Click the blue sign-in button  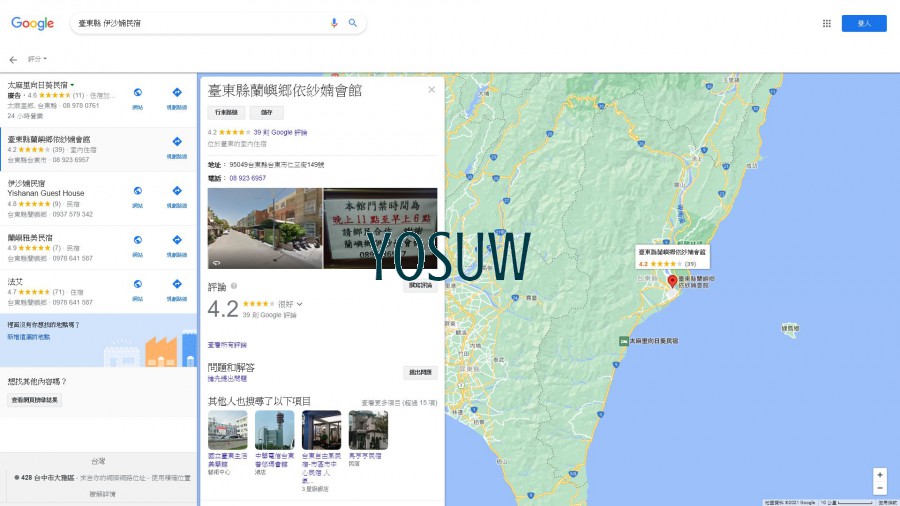click(x=863, y=23)
